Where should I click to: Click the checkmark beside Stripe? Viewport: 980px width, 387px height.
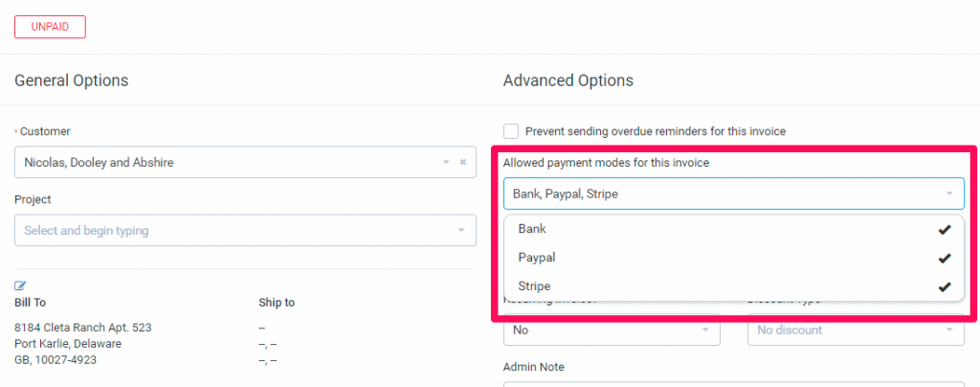(945, 286)
